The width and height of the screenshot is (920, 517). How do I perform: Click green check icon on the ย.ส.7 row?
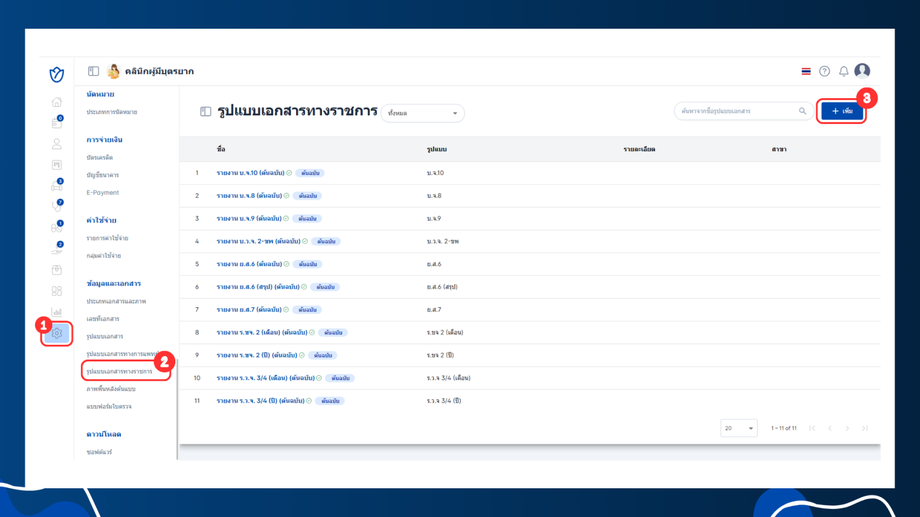[x=286, y=310]
